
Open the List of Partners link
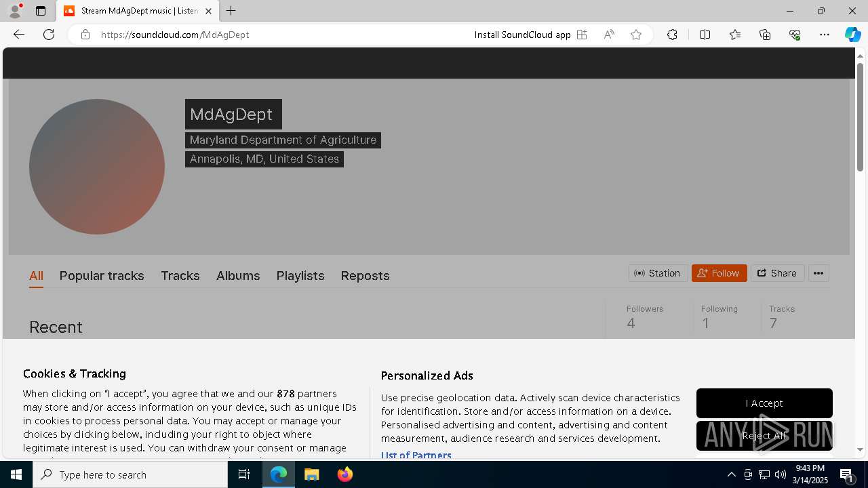click(416, 455)
